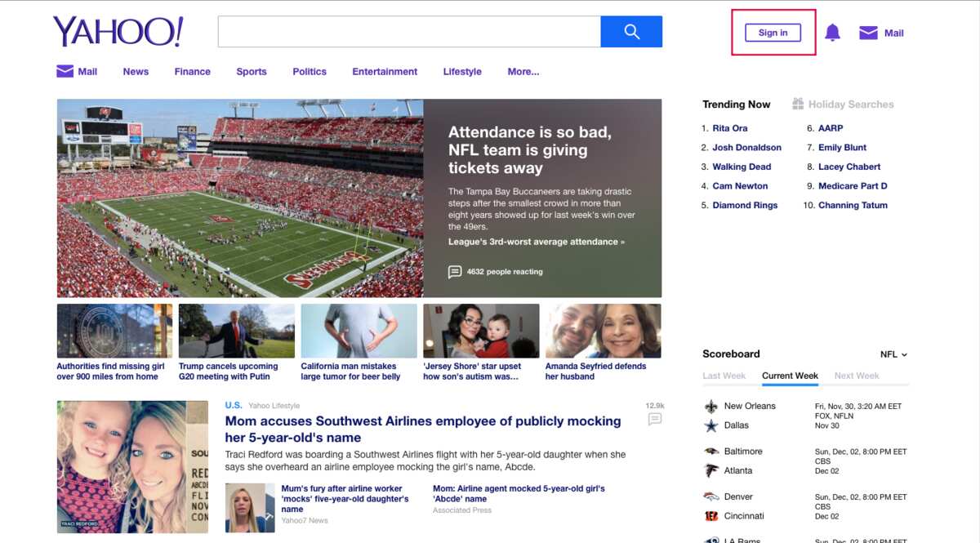Open the Diamond Rings trending search
980x543 pixels.
(x=745, y=206)
